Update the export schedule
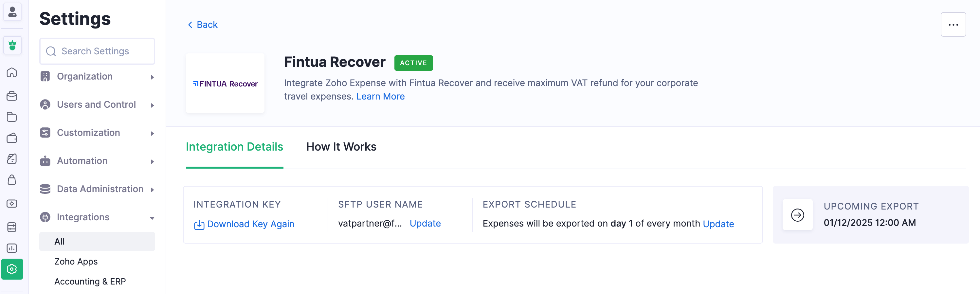The height and width of the screenshot is (294, 980). point(718,224)
